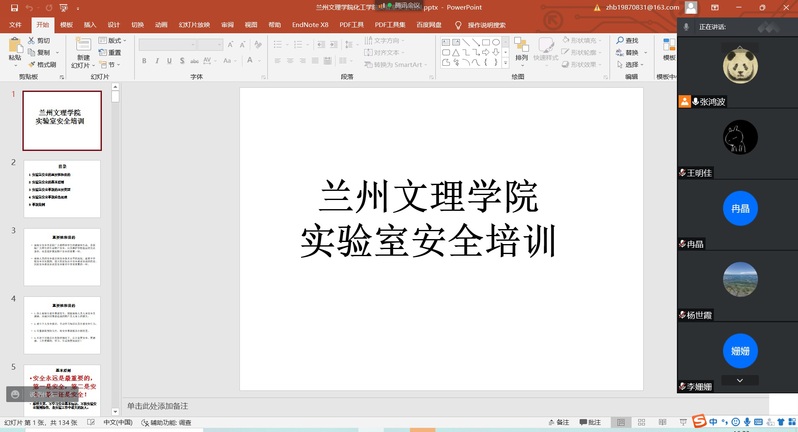Screen dimensions: 798x432
Task: Open the Insert (插入) ribbon tab
Action: click(90, 24)
